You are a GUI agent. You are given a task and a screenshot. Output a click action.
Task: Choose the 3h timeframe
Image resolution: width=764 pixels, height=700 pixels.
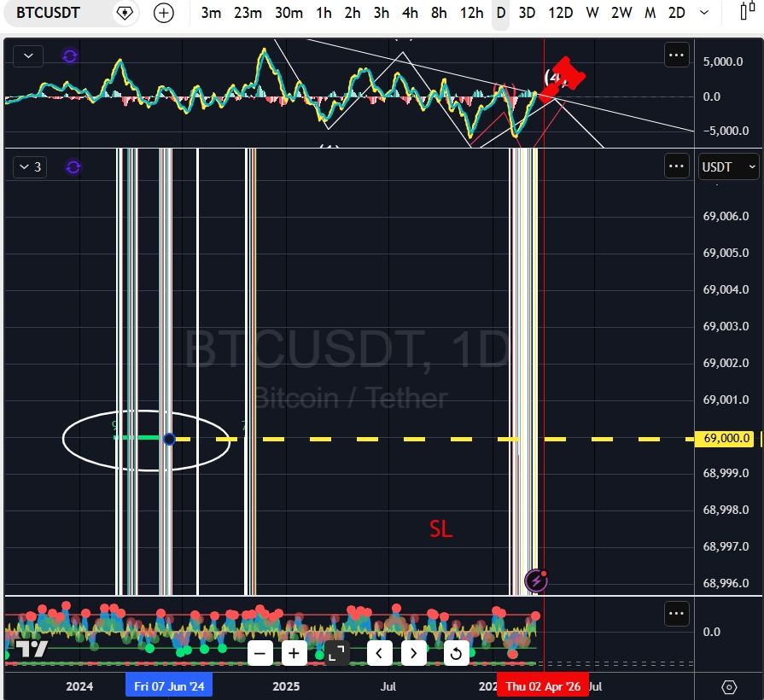(381, 13)
